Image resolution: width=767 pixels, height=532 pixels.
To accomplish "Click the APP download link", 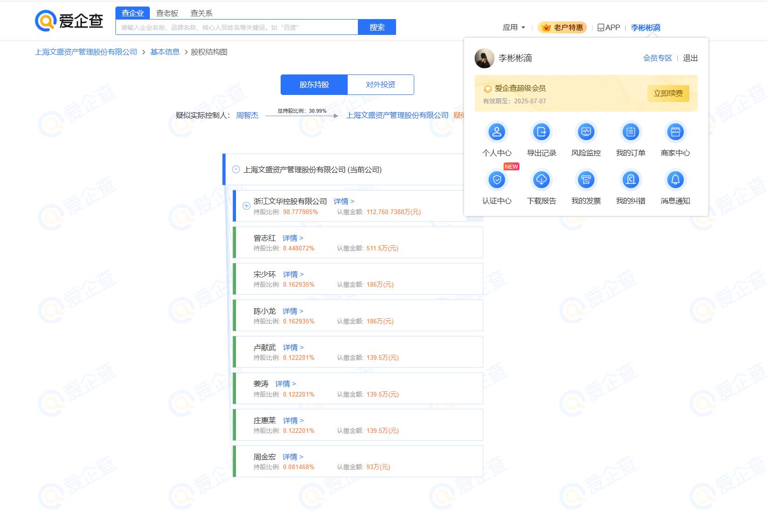I will pyautogui.click(x=609, y=27).
